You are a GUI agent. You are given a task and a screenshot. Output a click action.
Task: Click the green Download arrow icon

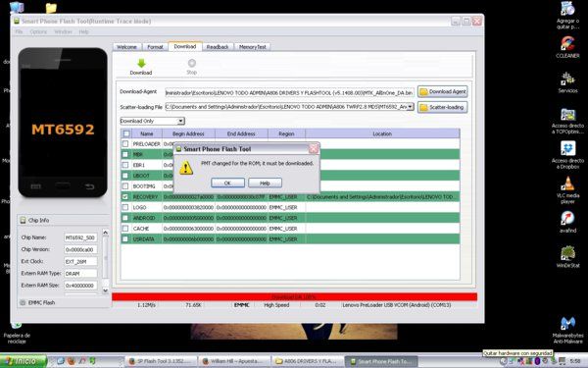pos(141,63)
